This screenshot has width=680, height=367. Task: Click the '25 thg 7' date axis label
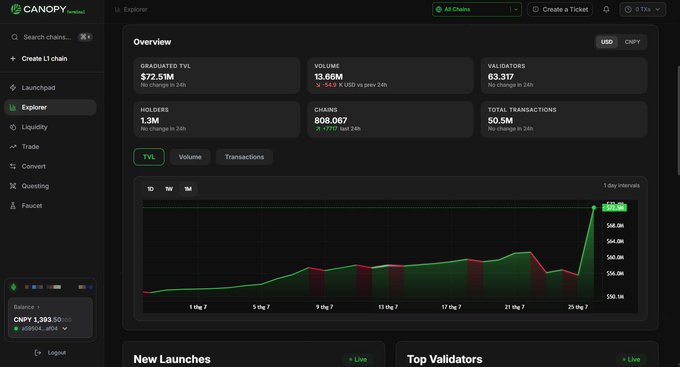[578, 307]
